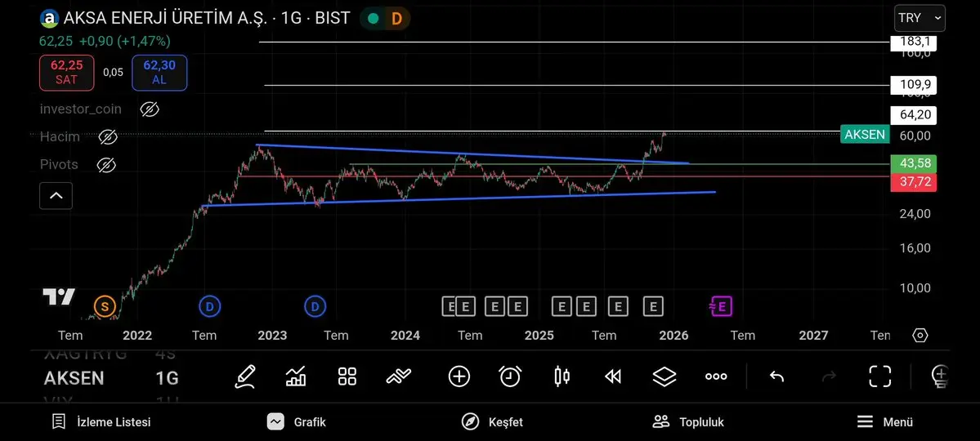The width and height of the screenshot is (980, 441).
Task: Open the indicators chart icon
Action: pos(296,376)
